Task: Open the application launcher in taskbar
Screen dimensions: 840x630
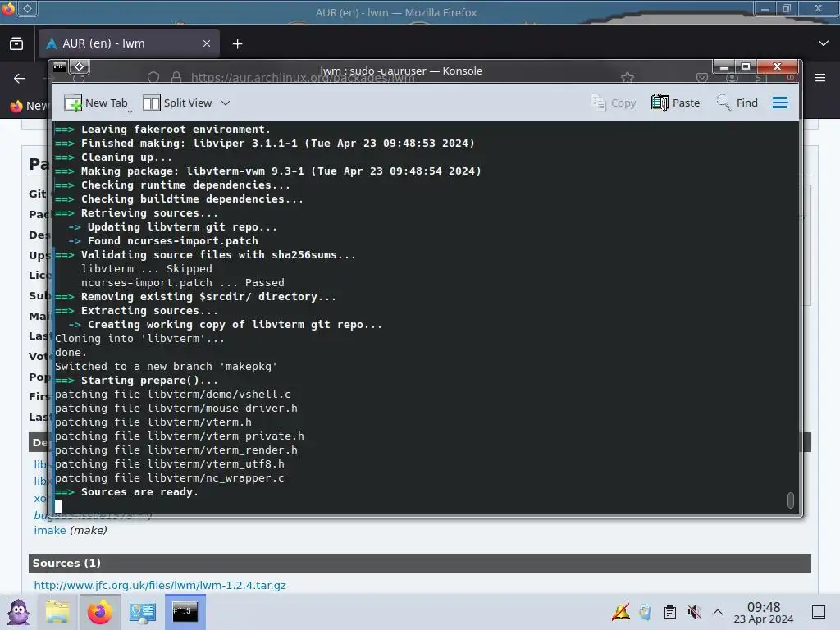Action: pos(18,612)
